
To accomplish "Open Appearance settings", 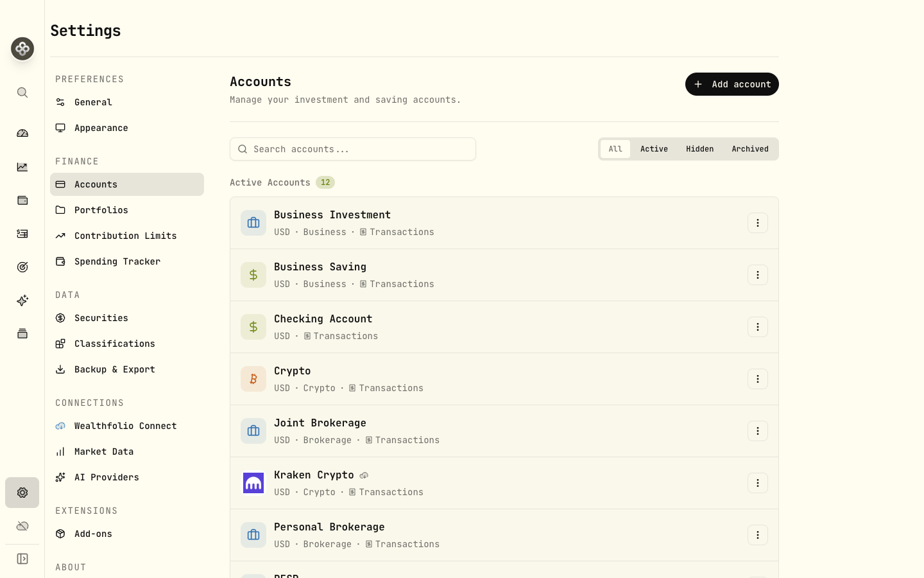I will (x=127, y=128).
